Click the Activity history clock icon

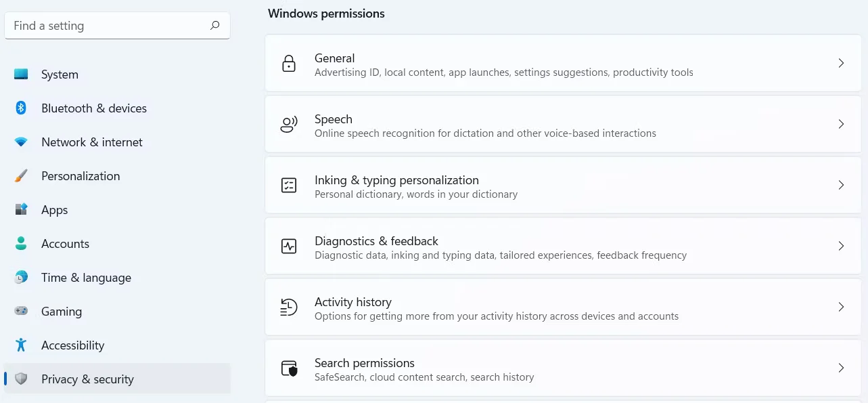(289, 307)
